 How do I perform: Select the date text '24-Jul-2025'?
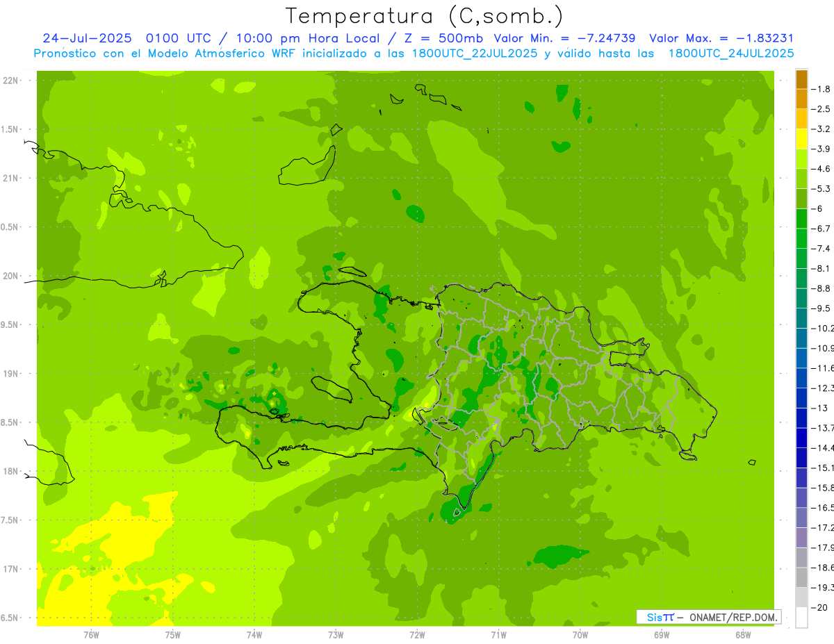tap(89, 38)
